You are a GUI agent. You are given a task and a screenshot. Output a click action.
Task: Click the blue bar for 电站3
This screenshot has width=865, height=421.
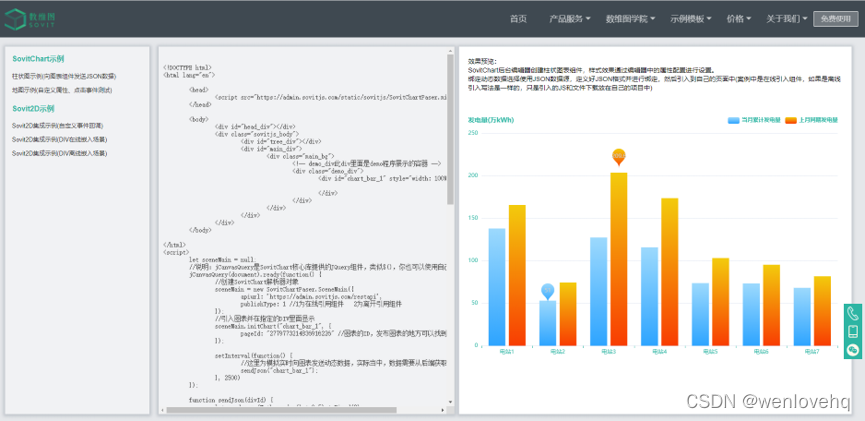pyautogui.click(x=599, y=291)
